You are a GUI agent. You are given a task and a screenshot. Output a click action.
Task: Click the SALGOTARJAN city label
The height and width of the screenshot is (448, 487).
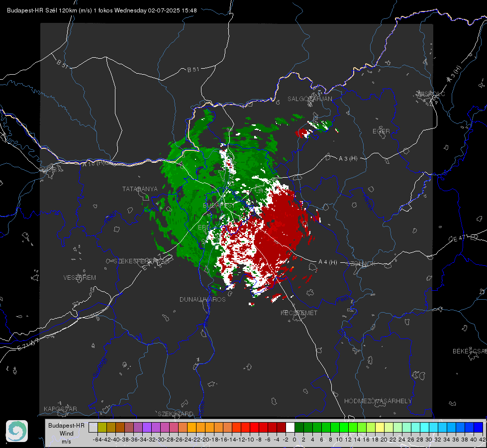[309, 99]
